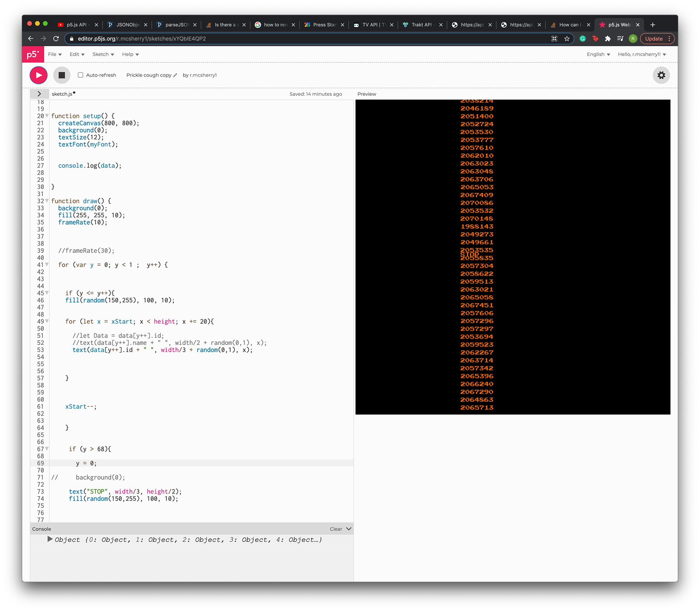Viewport: 700px width, 611px height.
Task: Click the textFont(myFont); code line
Action: [88, 144]
